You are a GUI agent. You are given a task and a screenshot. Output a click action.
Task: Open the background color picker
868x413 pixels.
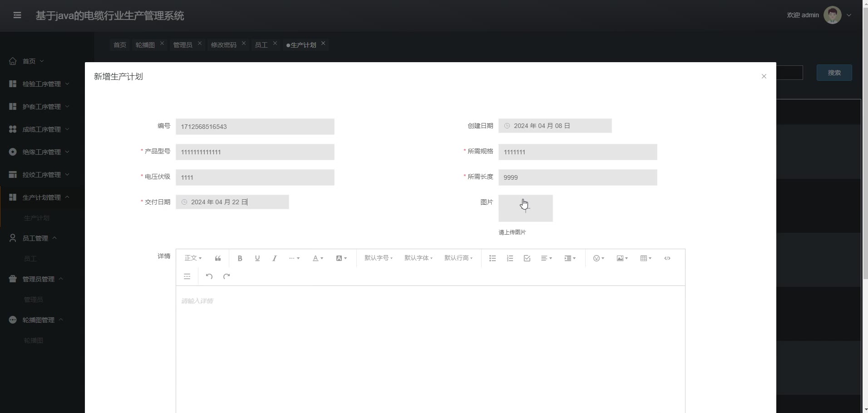[341, 258]
